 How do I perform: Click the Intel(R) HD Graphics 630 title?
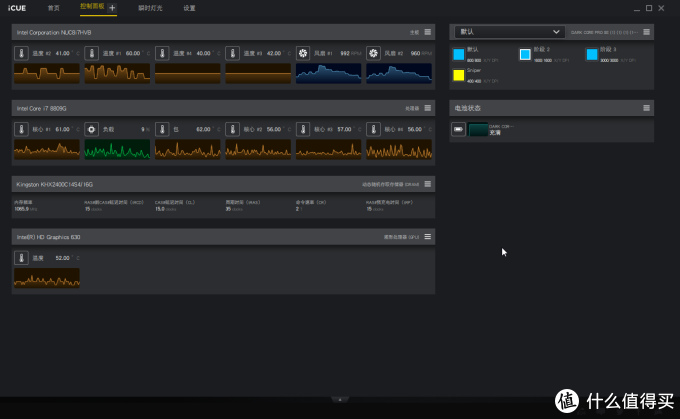coord(49,237)
